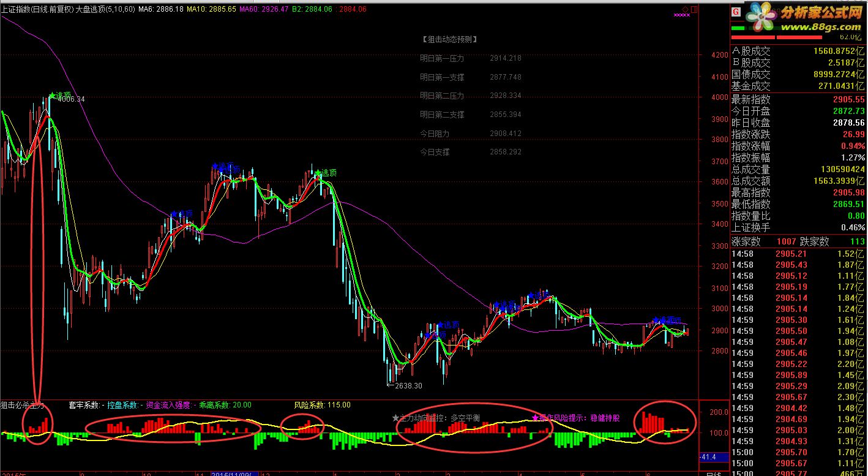Screen dimensions: 868x476
Task: Click the 上证换手 value 0.46%
Action: click(853, 227)
